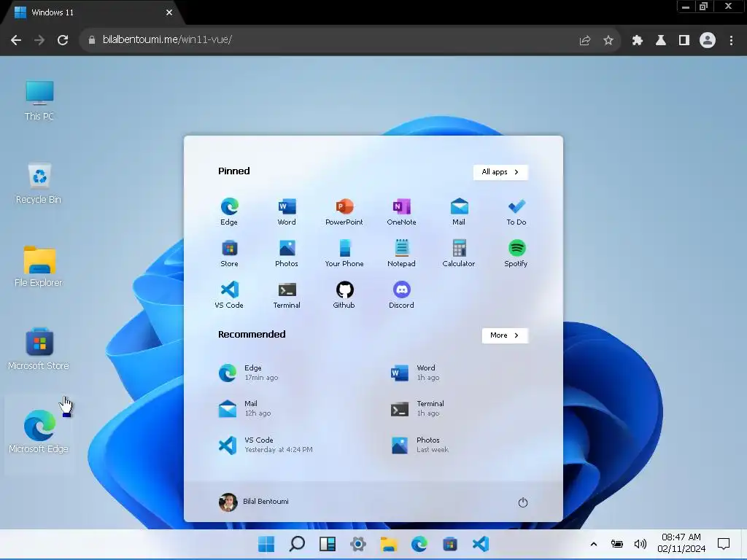Click the network icon in system tray
Image resolution: width=747 pixels, height=560 pixels.
pyautogui.click(x=616, y=544)
